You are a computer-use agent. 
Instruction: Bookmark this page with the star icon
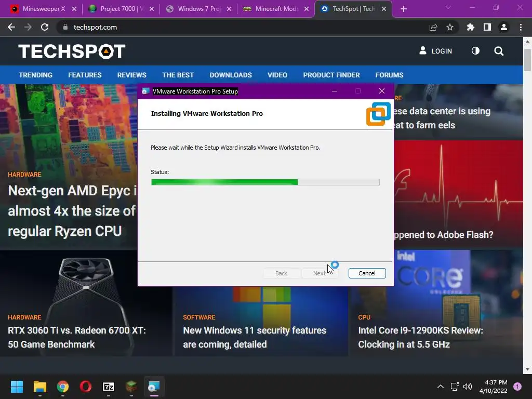[449, 27]
